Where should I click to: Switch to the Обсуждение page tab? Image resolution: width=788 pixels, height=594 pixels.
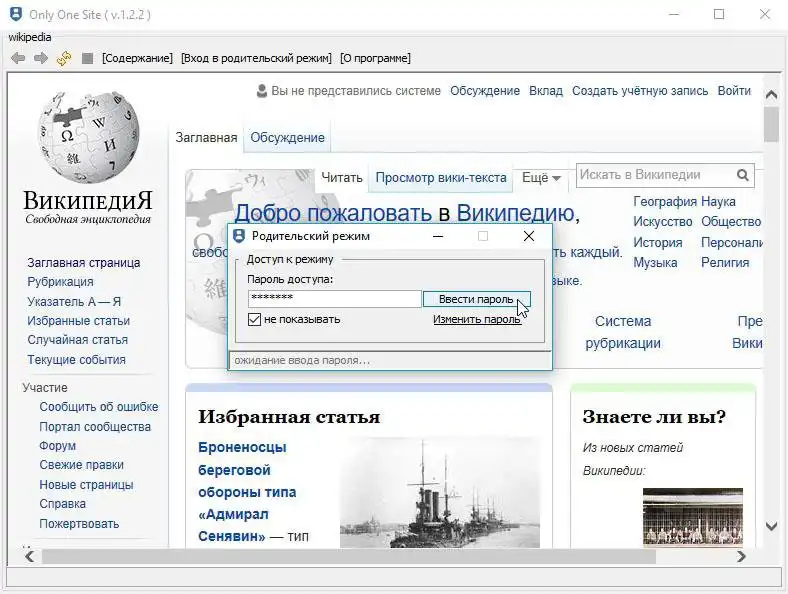click(x=287, y=137)
